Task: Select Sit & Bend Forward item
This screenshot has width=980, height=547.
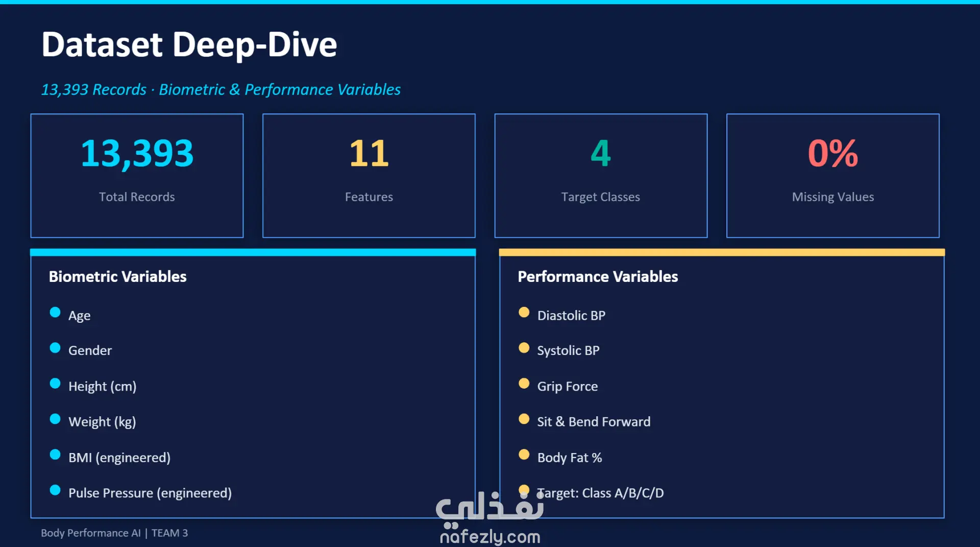Action: coord(594,422)
